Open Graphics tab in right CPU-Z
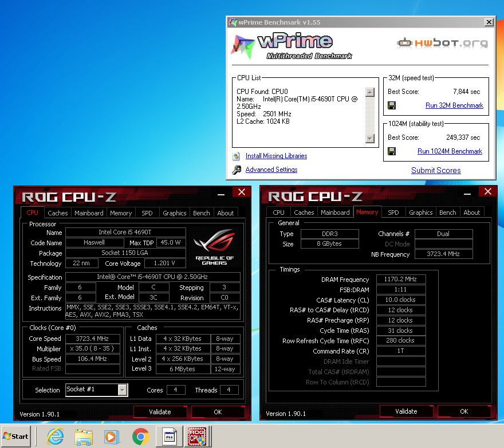The width and height of the screenshot is (504, 448). click(421, 213)
